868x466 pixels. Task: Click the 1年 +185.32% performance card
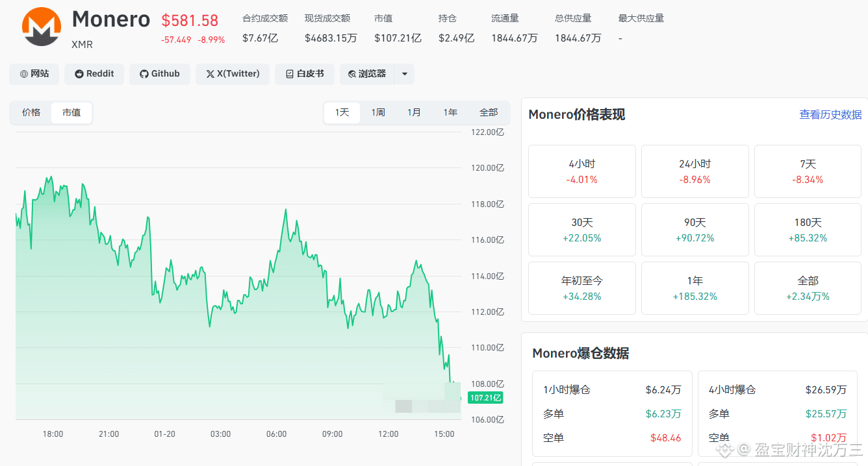(695, 288)
